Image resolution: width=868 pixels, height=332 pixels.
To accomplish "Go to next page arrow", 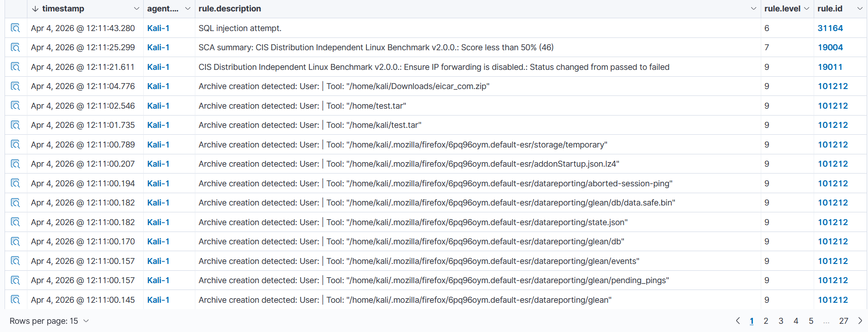I will (860, 321).
